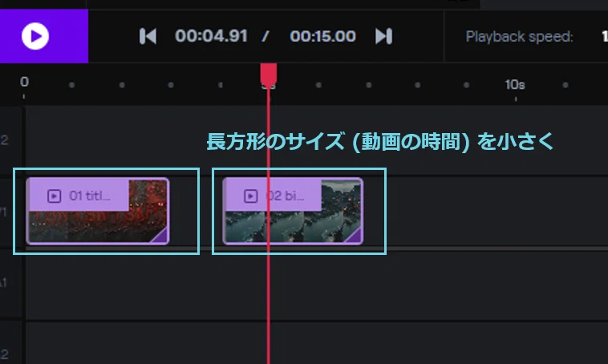Open the Playback speed setting
The width and height of the screenshot is (608, 364).
519,37
